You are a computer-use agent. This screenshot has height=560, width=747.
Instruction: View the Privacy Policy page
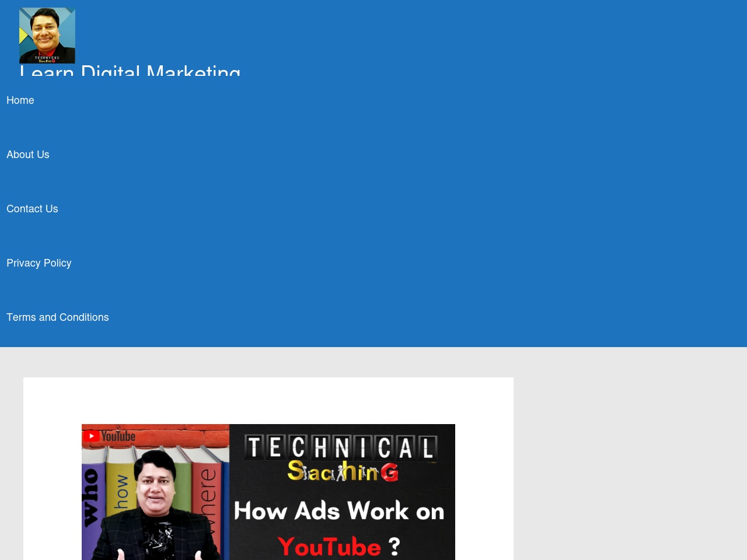(x=39, y=263)
